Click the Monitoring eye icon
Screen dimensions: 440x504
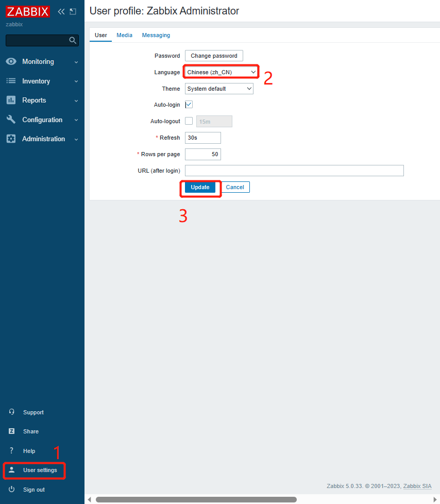pyautogui.click(x=11, y=61)
